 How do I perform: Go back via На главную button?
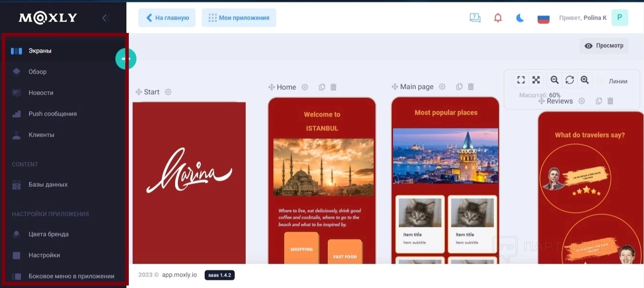[x=167, y=18]
